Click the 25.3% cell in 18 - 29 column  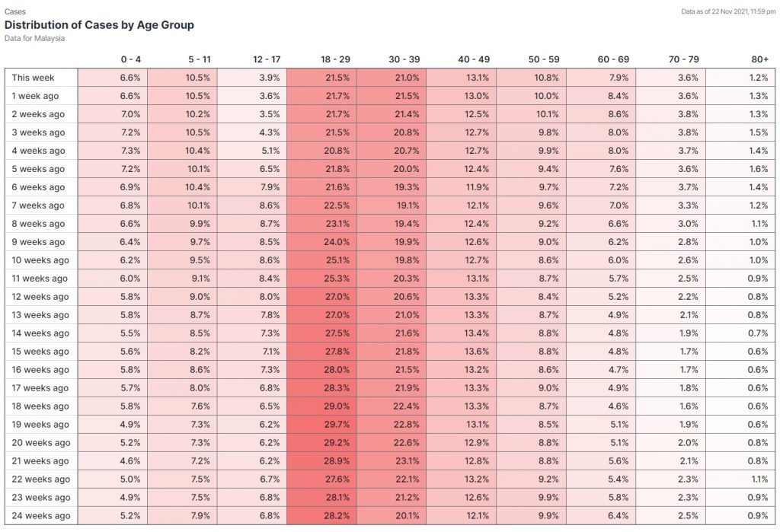[x=336, y=279]
